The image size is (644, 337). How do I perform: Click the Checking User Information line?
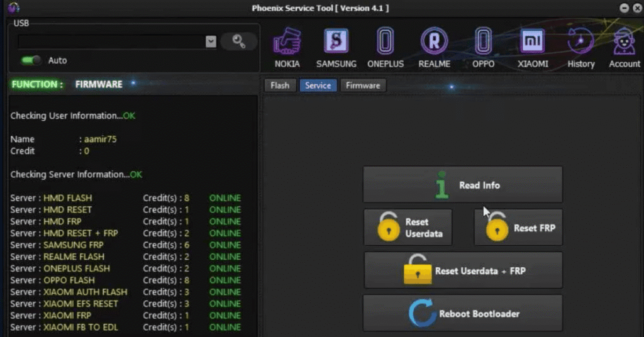(73, 116)
